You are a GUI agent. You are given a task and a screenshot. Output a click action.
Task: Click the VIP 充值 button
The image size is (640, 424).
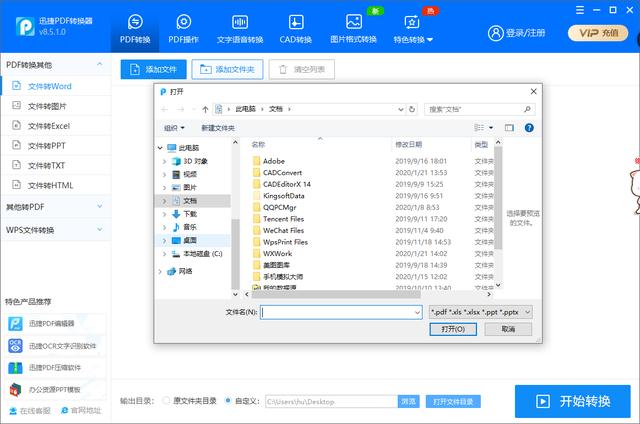pos(598,33)
